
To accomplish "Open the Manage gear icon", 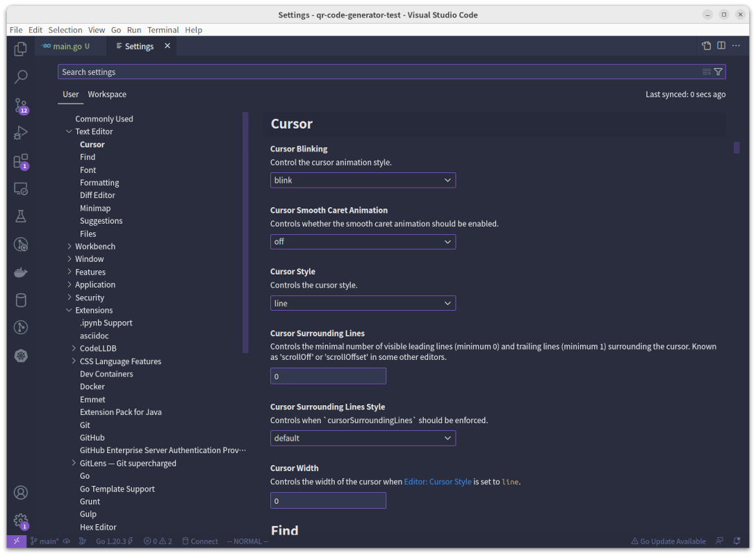I will pos(21,521).
